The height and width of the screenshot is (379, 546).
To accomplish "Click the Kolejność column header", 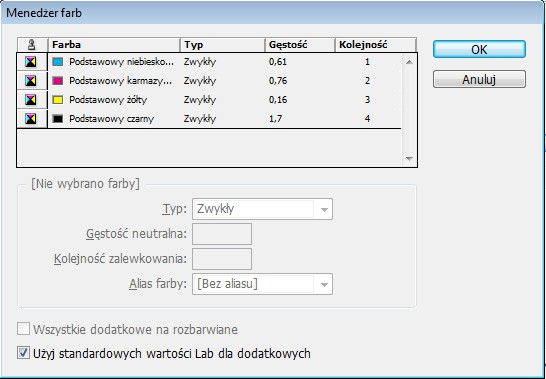I will [x=375, y=45].
